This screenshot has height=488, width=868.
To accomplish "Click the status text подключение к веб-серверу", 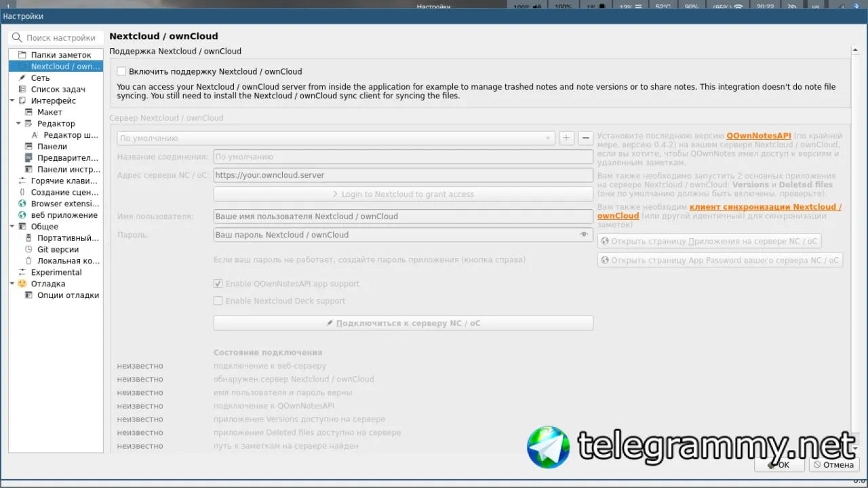I will [270, 366].
